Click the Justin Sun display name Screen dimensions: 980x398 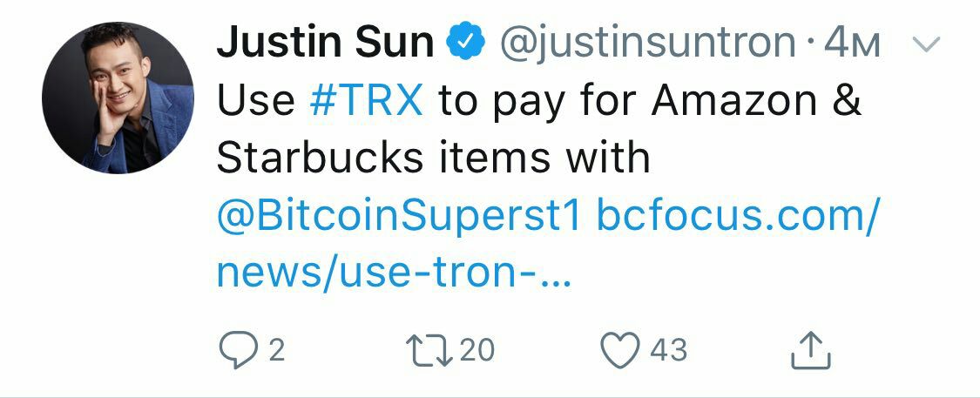326,42
